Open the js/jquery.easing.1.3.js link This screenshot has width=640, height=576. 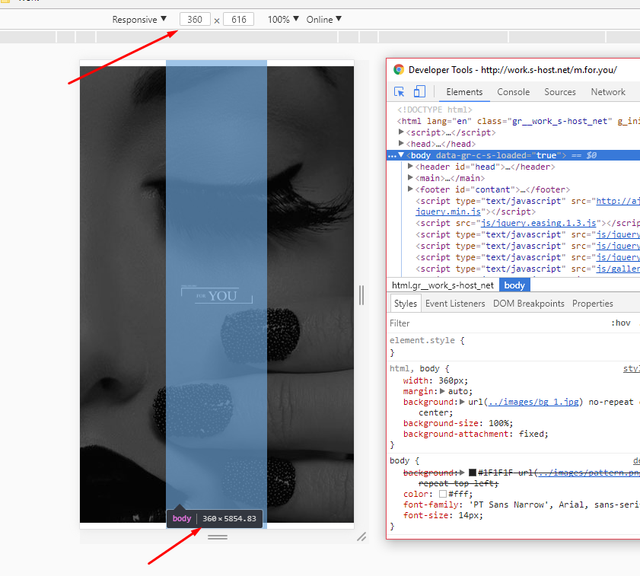click(x=538, y=223)
